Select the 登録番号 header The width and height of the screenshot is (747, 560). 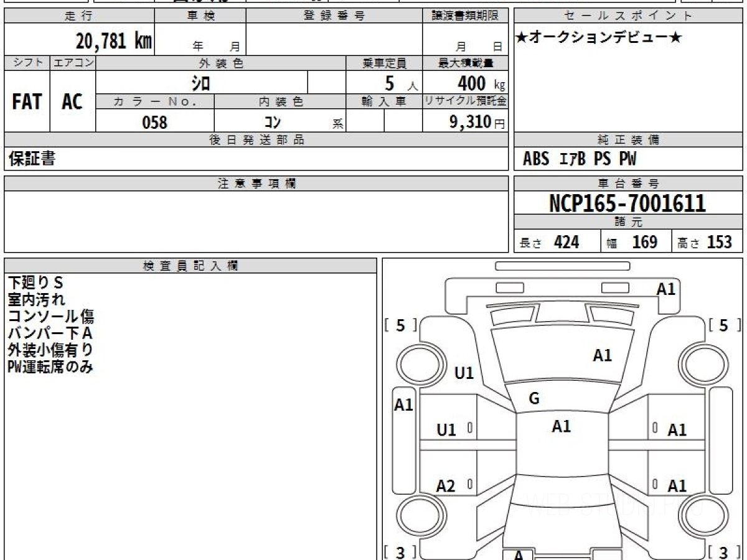tap(334, 16)
